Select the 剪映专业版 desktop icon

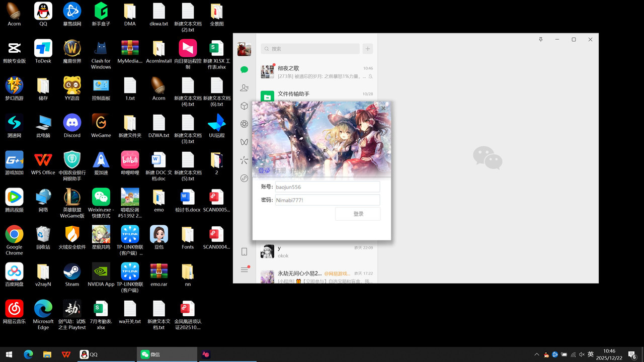tap(14, 51)
